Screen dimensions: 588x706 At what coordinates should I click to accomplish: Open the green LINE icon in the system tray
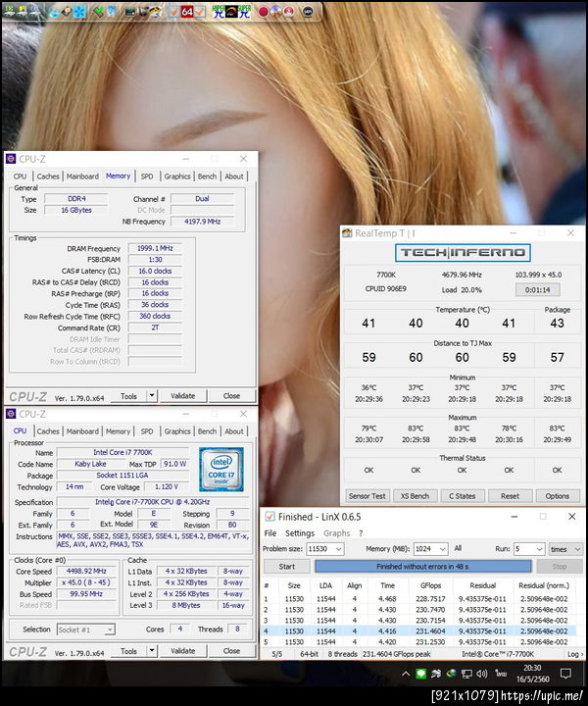(421, 674)
